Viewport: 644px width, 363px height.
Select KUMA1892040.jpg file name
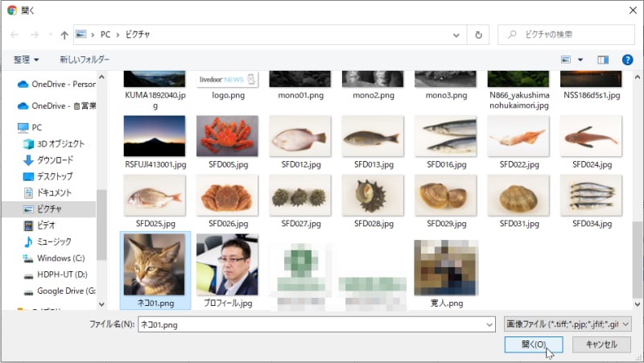[x=155, y=100]
